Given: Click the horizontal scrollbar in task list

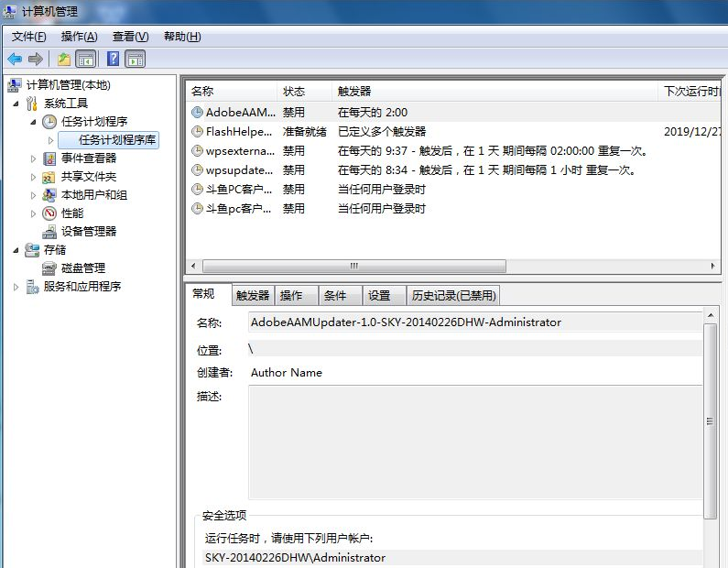Looking at the screenshot, I should pos(353,266).
